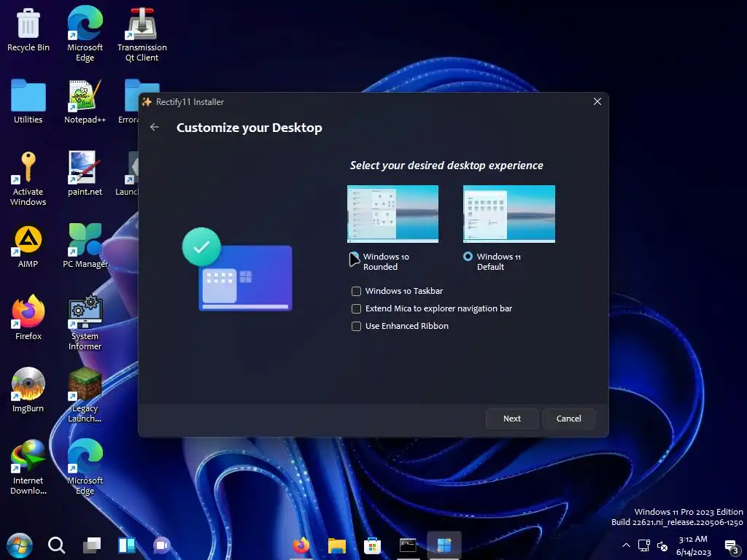The width and height of the screenshot is (747, 560).
Task: Open the Chat camera icon in taskbar
Action: tap(161, 545)
